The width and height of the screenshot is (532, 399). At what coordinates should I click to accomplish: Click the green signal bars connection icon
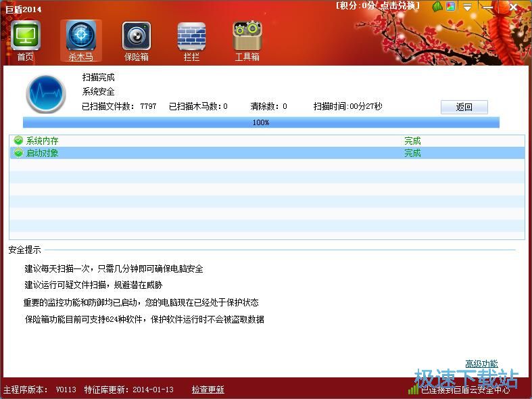click(413, 390)
